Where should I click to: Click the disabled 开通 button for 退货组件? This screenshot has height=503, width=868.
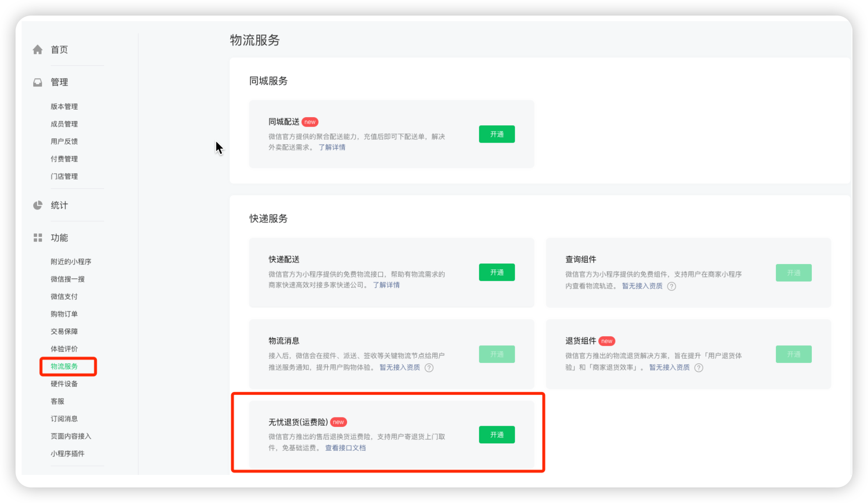[793, 354]
